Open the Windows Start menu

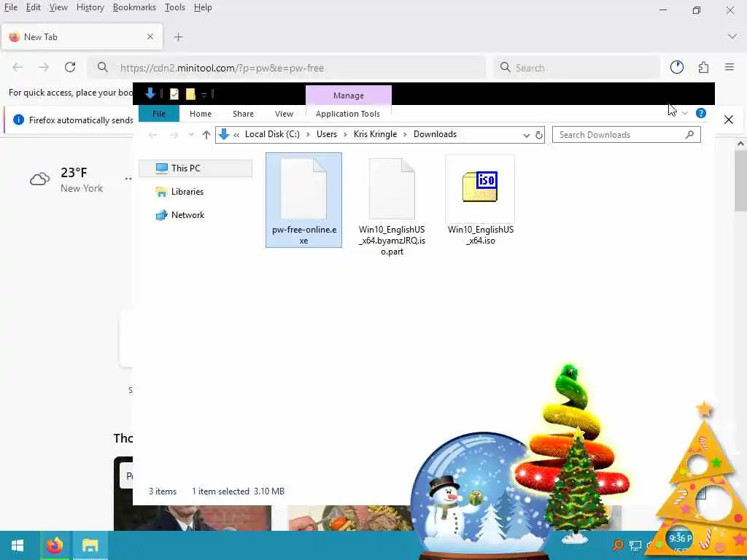18,545
